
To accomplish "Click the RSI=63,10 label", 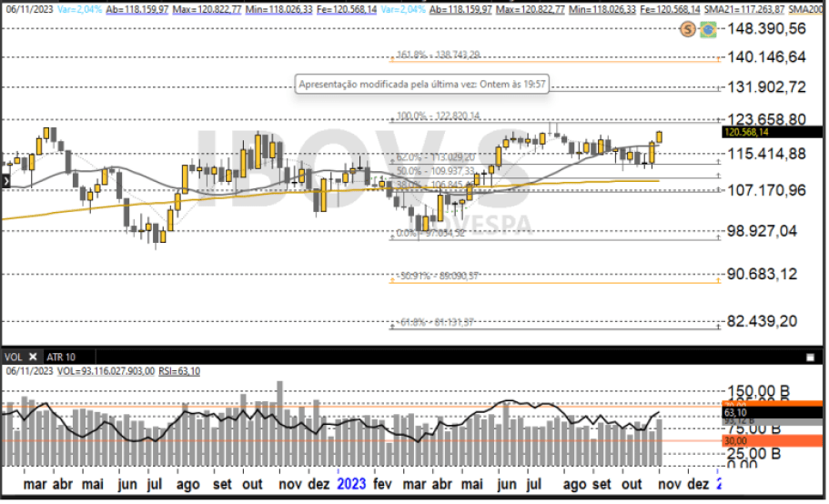I will (x=179, y=371).
